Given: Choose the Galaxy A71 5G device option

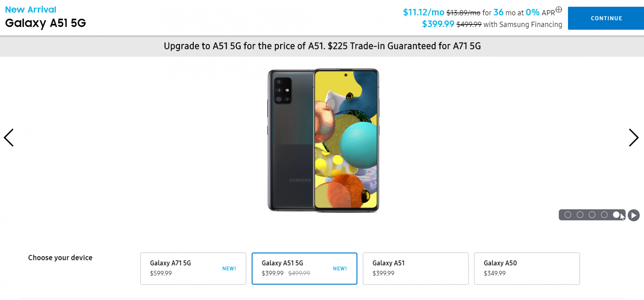Looking at the screenshot, I should pyautogui.click(x=193, y=268).
